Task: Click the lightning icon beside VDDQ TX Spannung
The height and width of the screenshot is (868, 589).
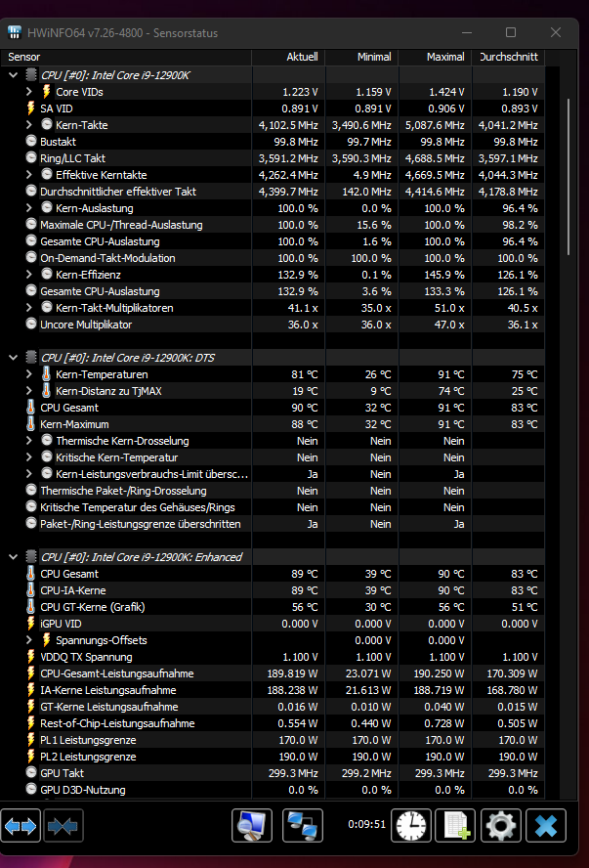Action: [31, 657]
